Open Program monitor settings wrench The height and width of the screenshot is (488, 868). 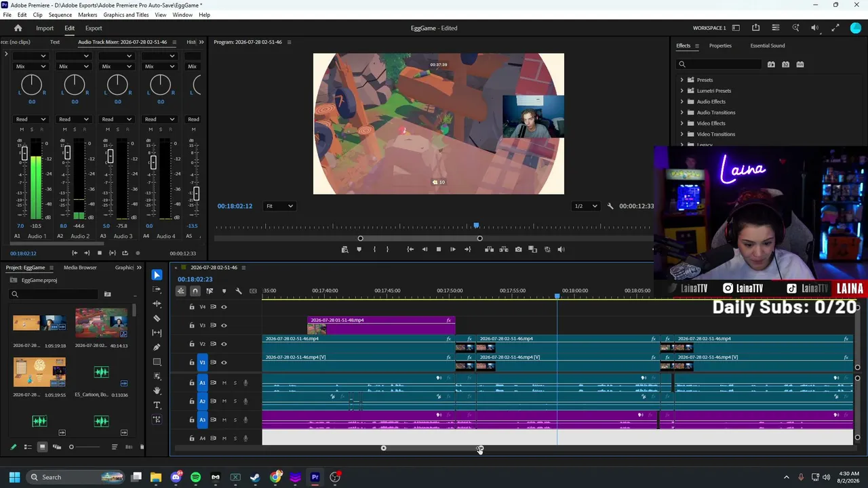[x=610, y=206]
